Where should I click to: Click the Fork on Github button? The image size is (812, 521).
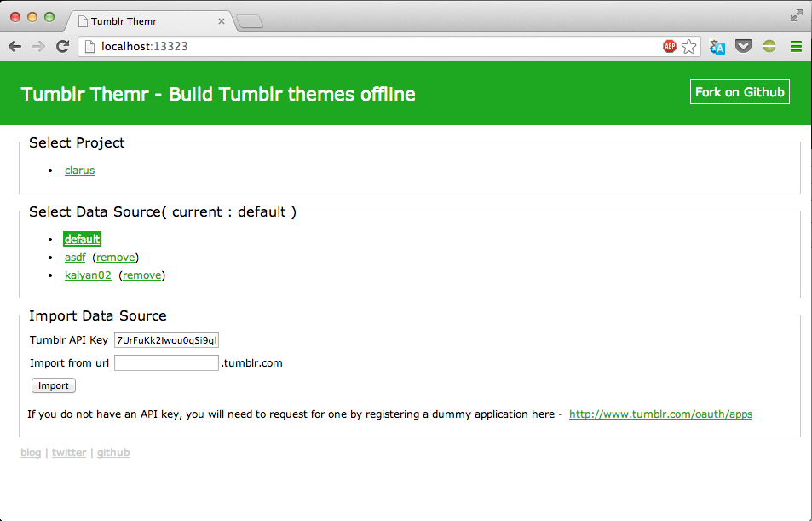pos(740,92)
